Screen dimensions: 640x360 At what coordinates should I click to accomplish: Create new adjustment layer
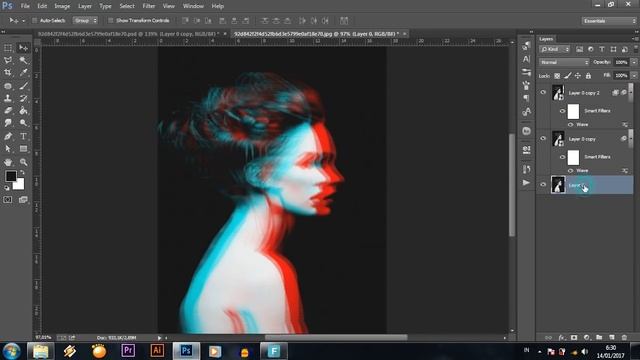coord(587,338)
